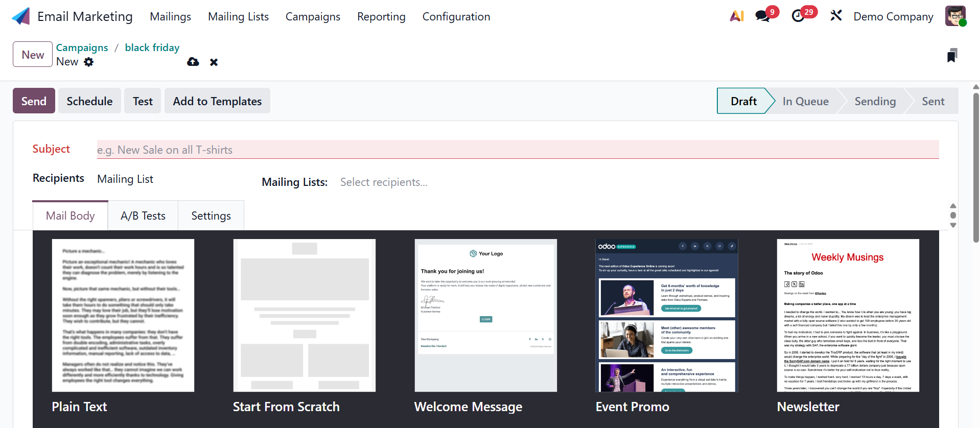Screen dimensions: 980x428
Task: Click the Email Marketing app title
Action: tap(85, 16)
